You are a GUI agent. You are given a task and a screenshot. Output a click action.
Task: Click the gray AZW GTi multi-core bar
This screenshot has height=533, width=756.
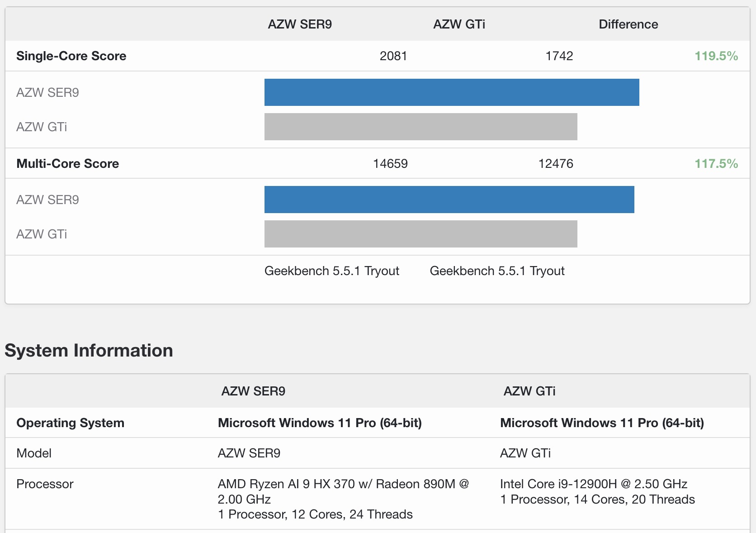tap(421, 234)
